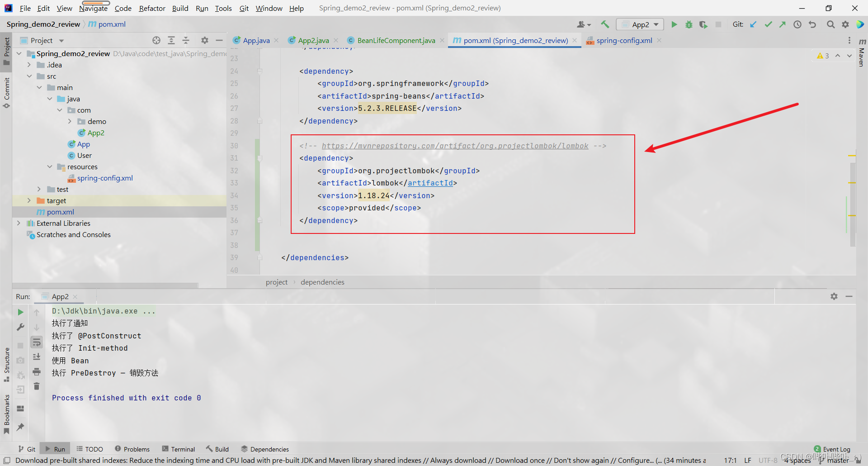Rerun App2 in Run panel
Image resolution: width=868 pixels, height=466 pixels.
20,312
